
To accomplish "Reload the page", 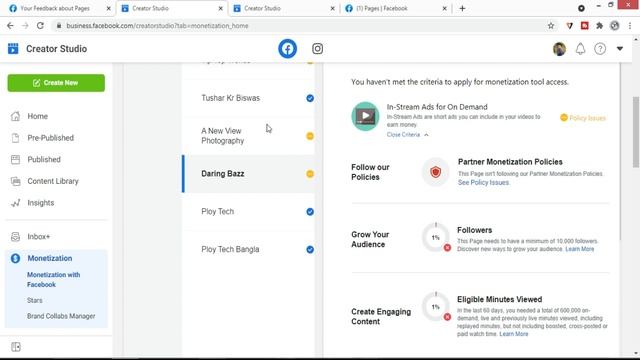I will coord(40,26).
